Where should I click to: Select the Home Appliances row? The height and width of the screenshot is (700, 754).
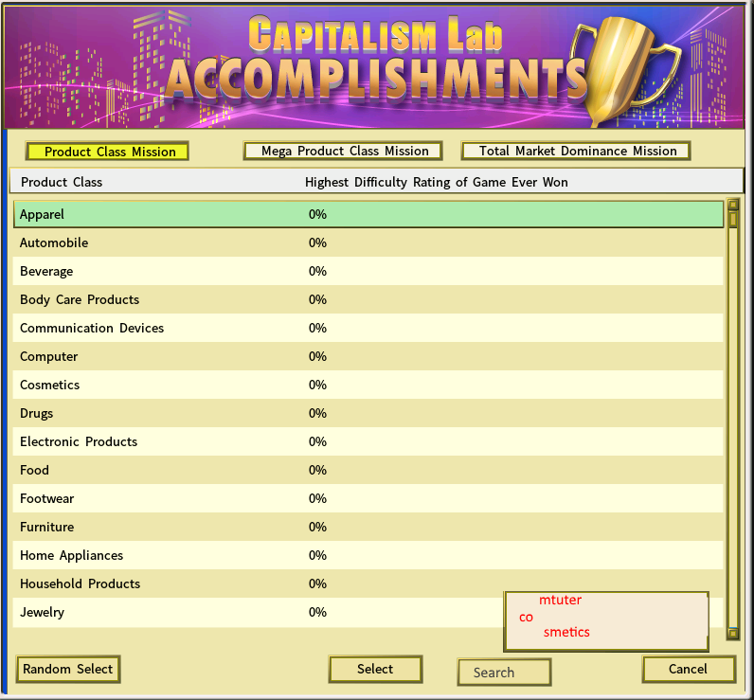[x=368, y=555]
